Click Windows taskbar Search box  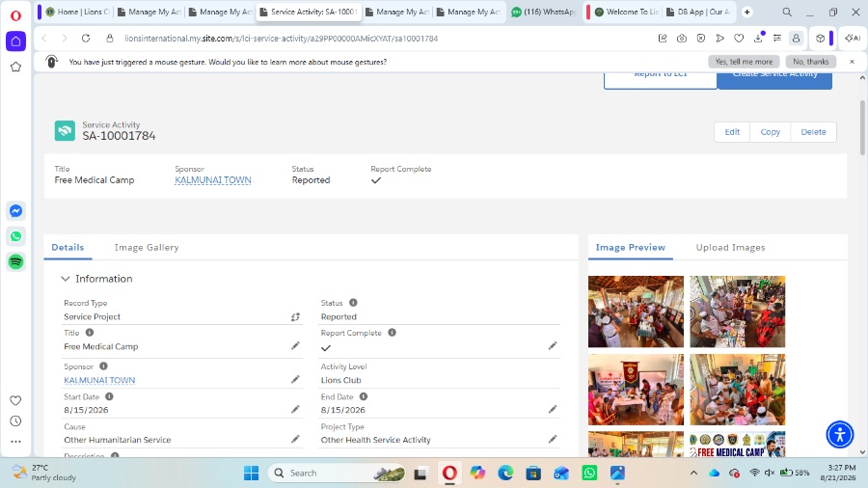(338, 474)
